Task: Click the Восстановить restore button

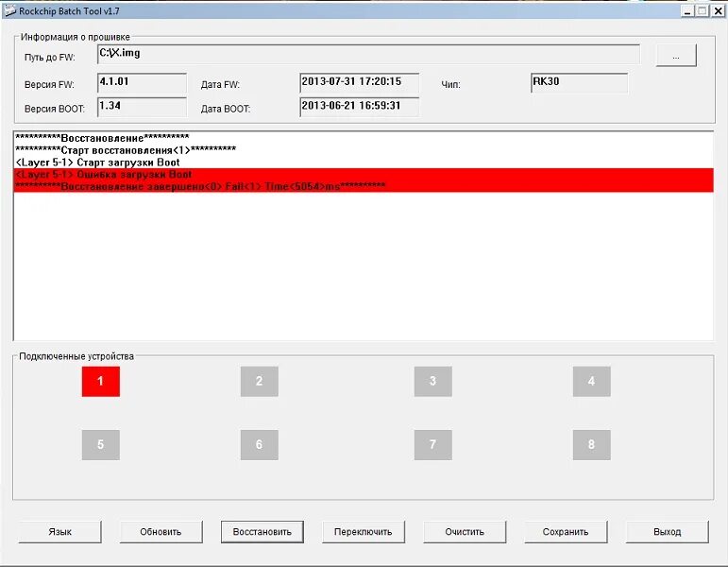Action: [262, 532]
